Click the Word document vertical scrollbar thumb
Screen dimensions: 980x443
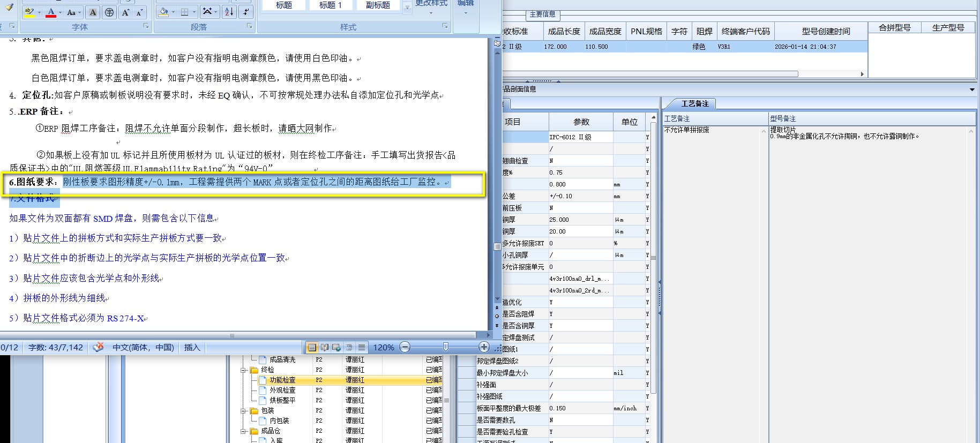coord(497,246)
